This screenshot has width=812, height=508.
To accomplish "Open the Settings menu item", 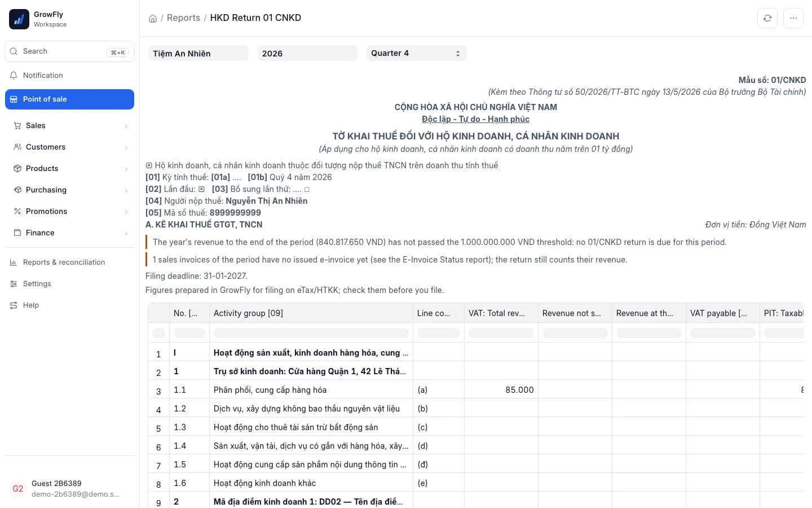I will [x=69, y=283].
